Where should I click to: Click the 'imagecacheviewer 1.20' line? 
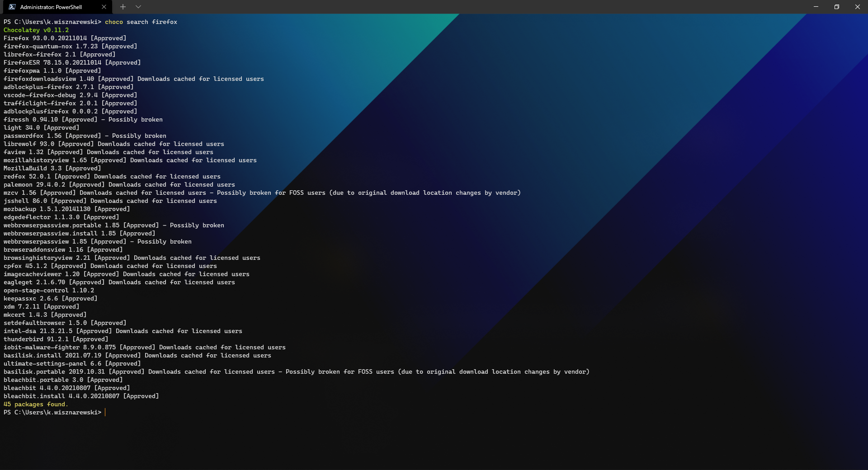pos(127,274)
